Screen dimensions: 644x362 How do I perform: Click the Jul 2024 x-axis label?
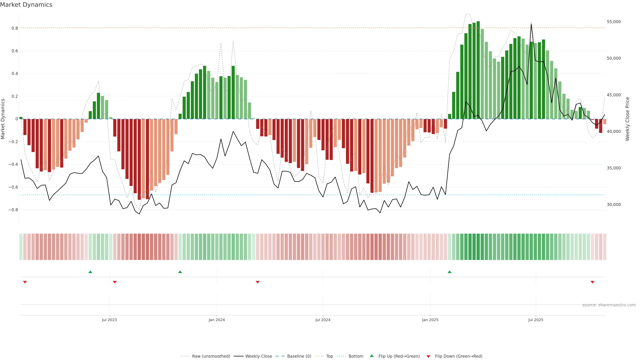pos(323,320)
